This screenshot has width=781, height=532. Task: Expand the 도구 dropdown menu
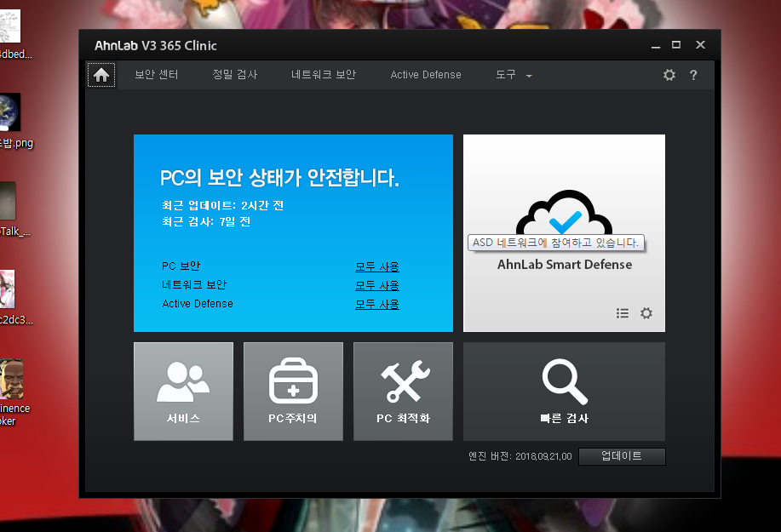pos(514,75)
